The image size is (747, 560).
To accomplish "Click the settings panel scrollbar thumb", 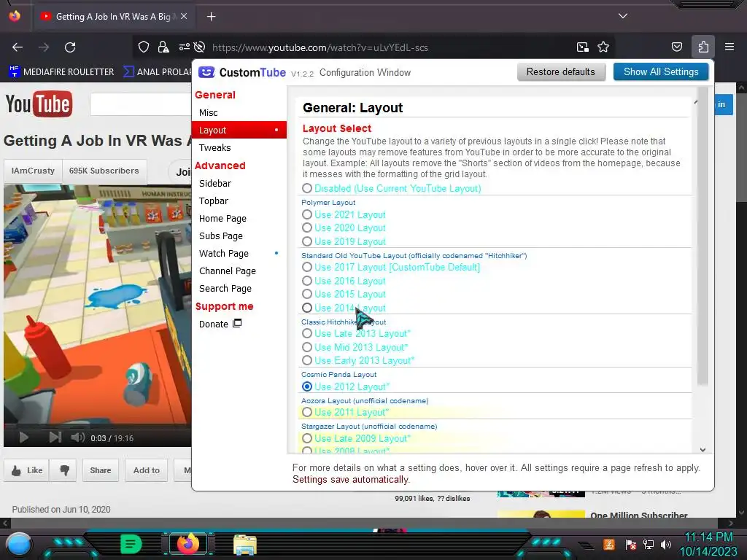I will click(x=703, y=237).
